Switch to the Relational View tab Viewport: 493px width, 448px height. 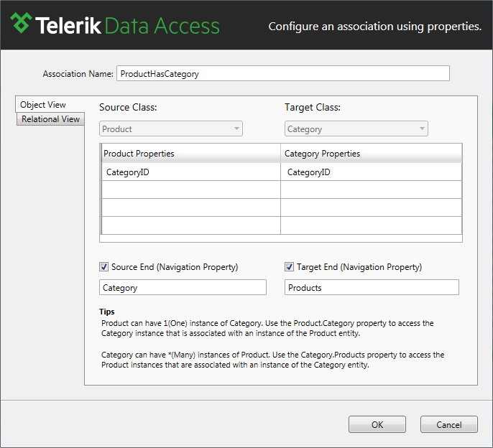pos(50,119)
